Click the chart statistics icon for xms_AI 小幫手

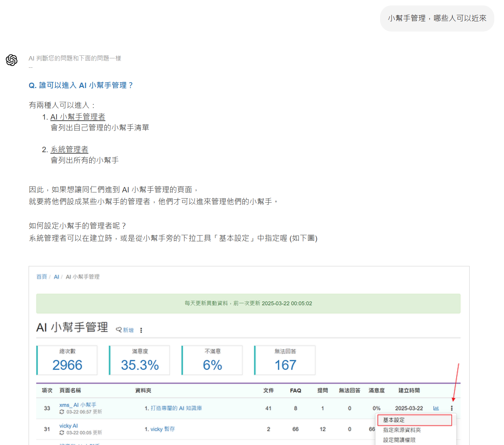pyautogui.click(x=436, y=408)
